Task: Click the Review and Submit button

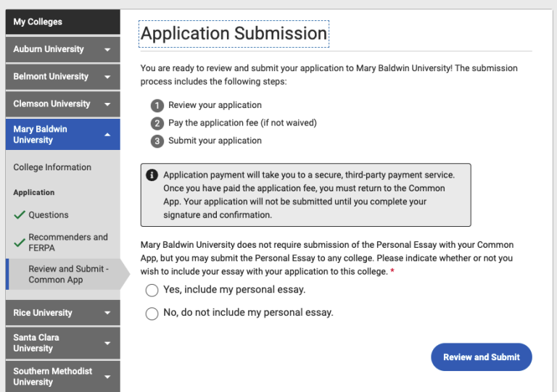Action: point(482,357)
